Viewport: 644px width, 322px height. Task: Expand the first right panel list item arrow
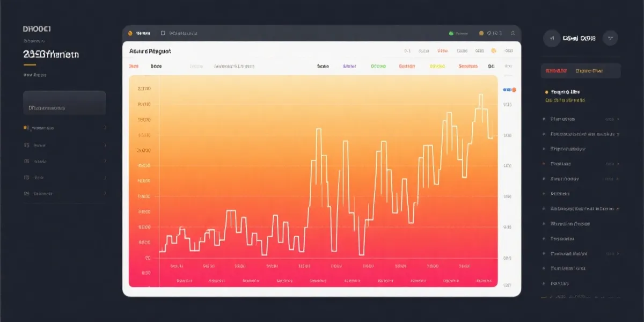pos(618,119)
